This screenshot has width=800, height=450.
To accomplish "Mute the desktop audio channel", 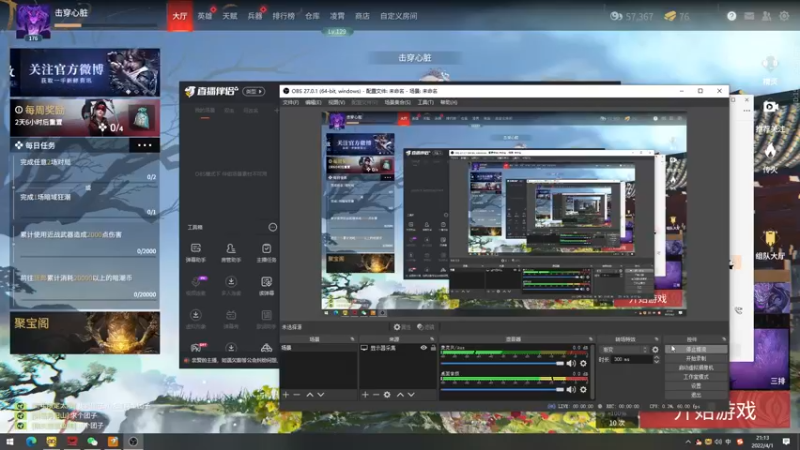I will (571, 389).
